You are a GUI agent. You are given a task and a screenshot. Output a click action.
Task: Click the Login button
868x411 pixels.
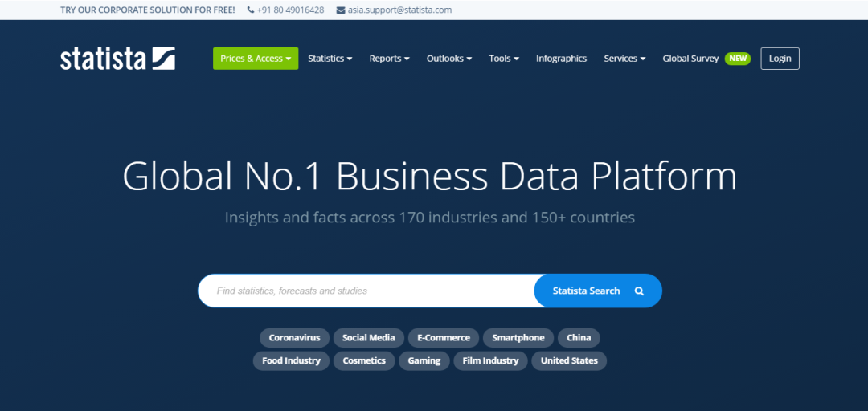tap(780, 59)
